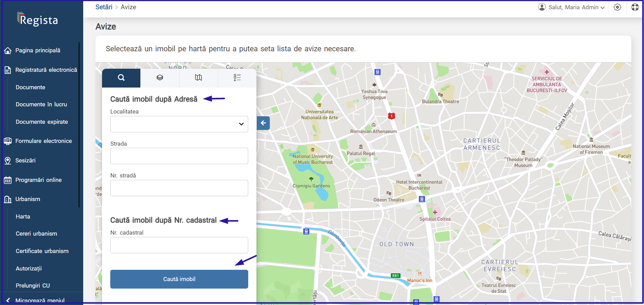Collapse the search panel with arrow button
Viewport: 644px width, 305px height.
(x=263, y=123)
